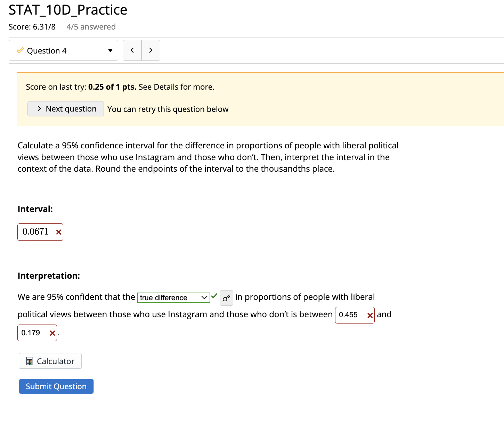
Task: Click the red X next to 0.179
Action: point(52,333)
